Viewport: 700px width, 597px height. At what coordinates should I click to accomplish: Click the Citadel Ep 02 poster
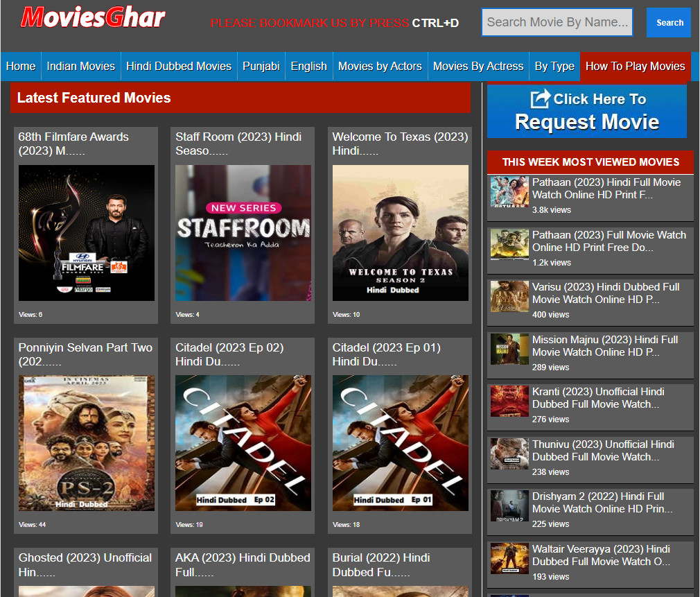coord(243,443)
